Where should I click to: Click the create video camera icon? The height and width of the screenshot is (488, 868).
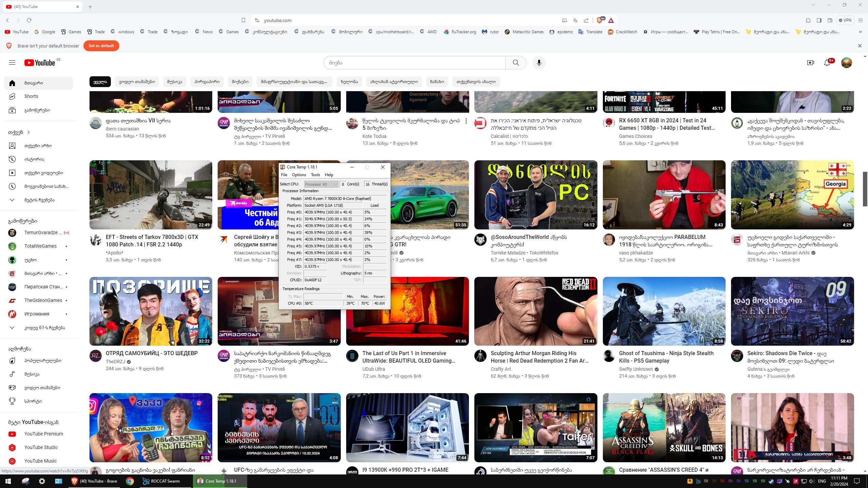tap(810, 63)
